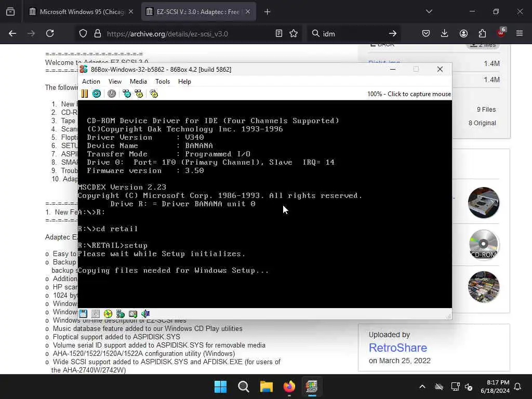Open notifications bell in taskbar
532x399 pixels.
pos(518,387)
